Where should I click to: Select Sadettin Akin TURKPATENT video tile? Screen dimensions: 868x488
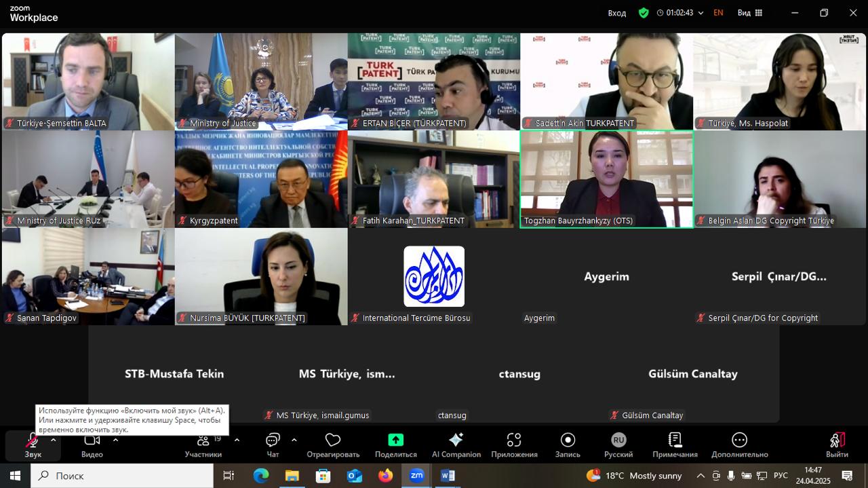pos(607,81)
